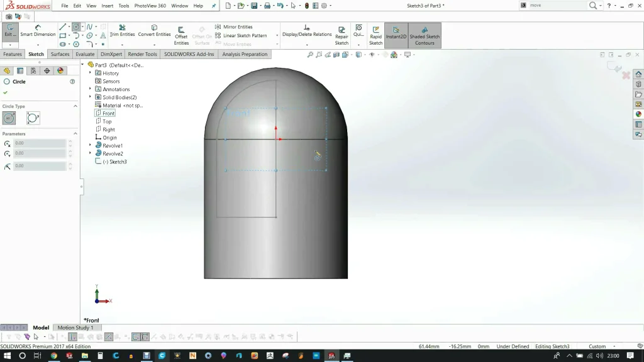The width and height of the screenshot is (644, 362).
Task: Select the perimeter circle type option
Action: [x=33, y=118]
